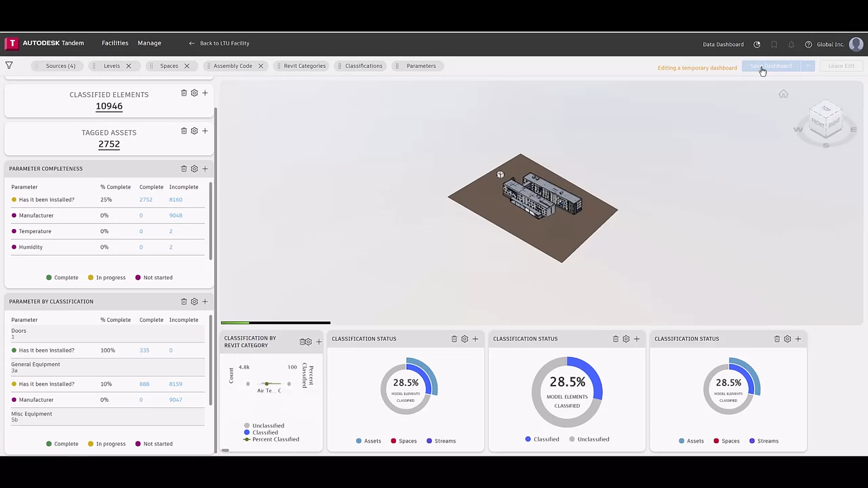Toggle the Classified legend in the Classified/Unclassified donut
Viewport: 868px width, 488px height.
click(541, 439)
